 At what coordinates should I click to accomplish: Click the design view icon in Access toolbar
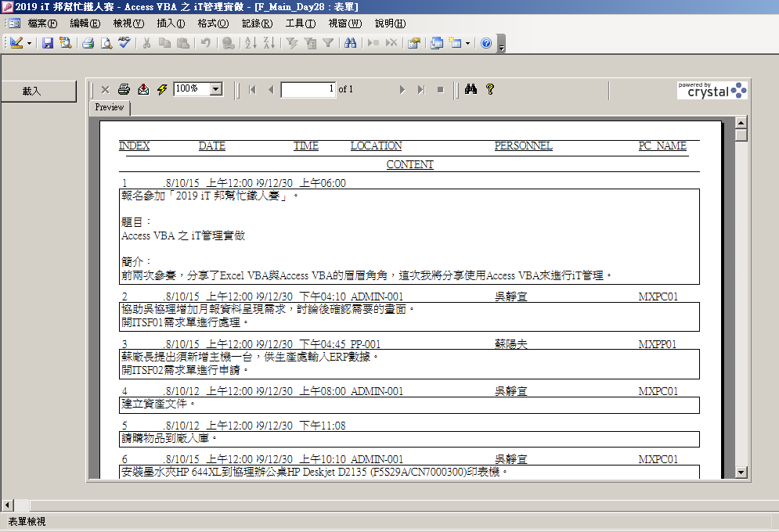click(x=16, y=43)
